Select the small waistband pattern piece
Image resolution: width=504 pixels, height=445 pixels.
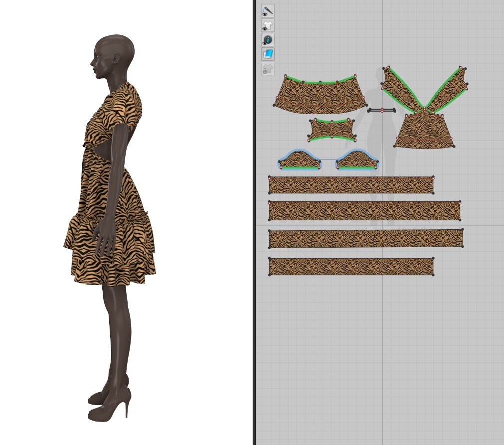tap(333, 129)
